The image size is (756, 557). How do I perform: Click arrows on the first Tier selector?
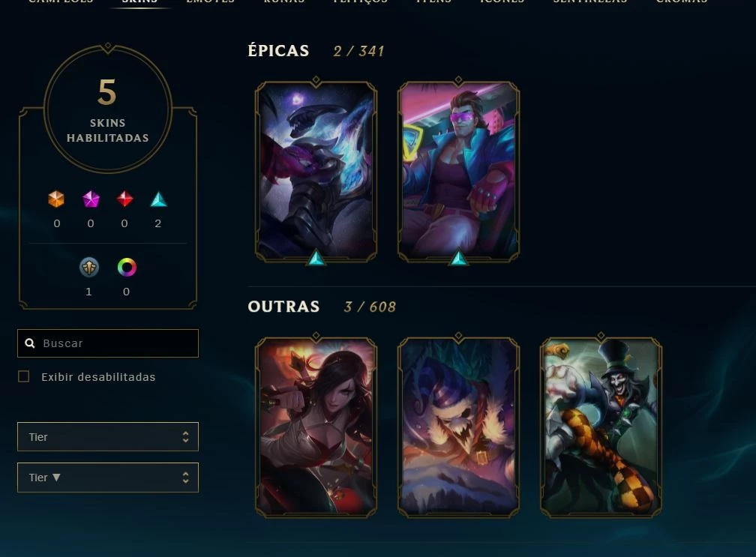tap(186, 436)
